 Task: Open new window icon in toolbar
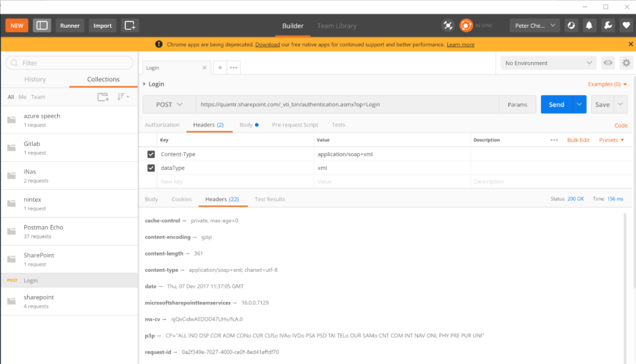130,26
